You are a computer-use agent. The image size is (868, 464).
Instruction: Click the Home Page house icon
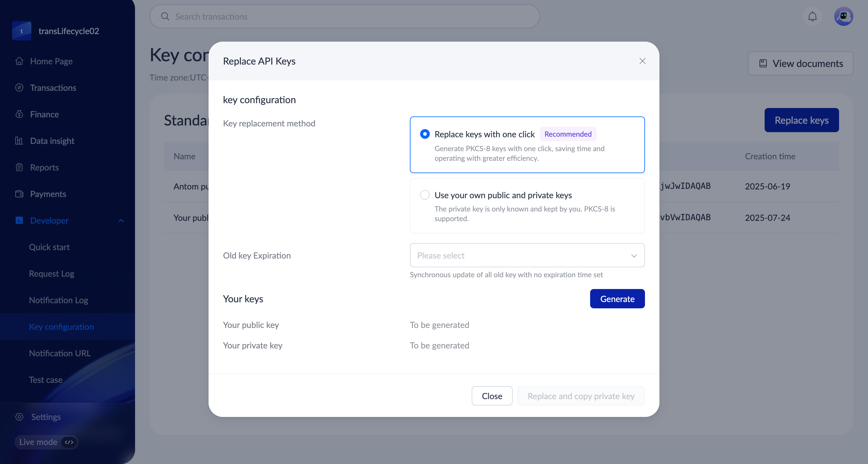(x=19, y=61)
